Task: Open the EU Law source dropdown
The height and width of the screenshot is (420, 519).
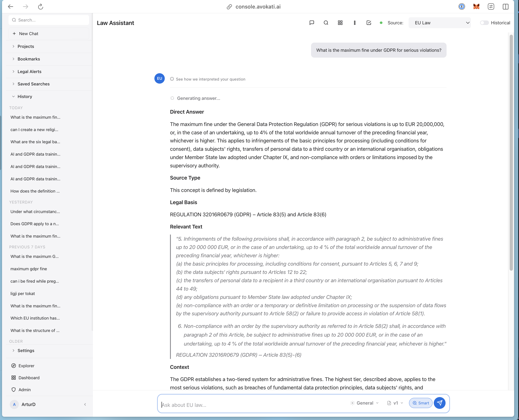Action: coord(439,23)
